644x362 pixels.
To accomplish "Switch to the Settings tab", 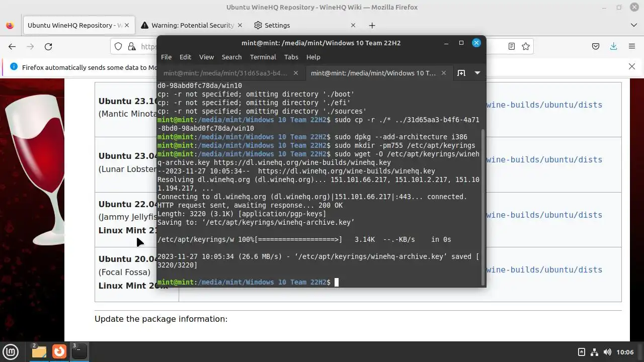I will coord(305,25).
